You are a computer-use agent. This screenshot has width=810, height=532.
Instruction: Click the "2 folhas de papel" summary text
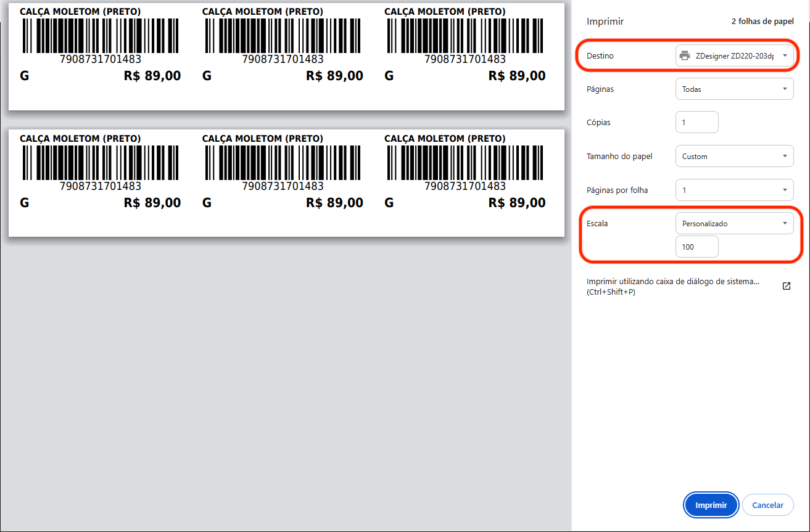click(762, 22)
